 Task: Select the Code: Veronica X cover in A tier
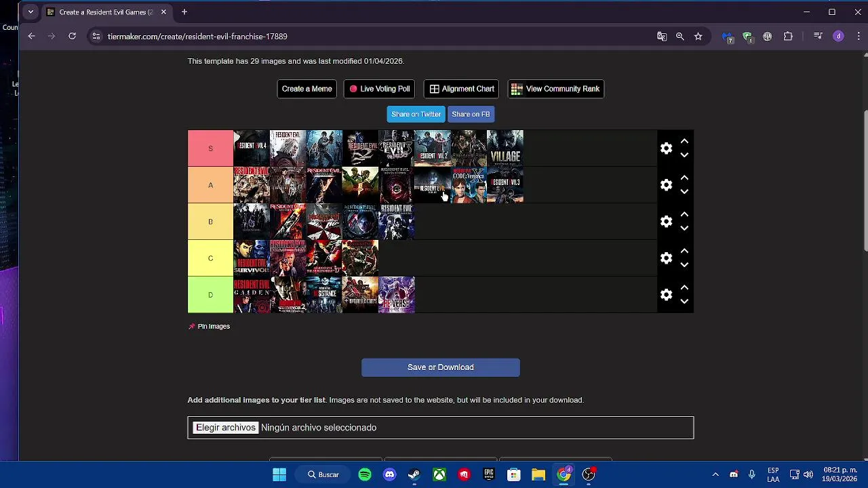click(469, 185)
